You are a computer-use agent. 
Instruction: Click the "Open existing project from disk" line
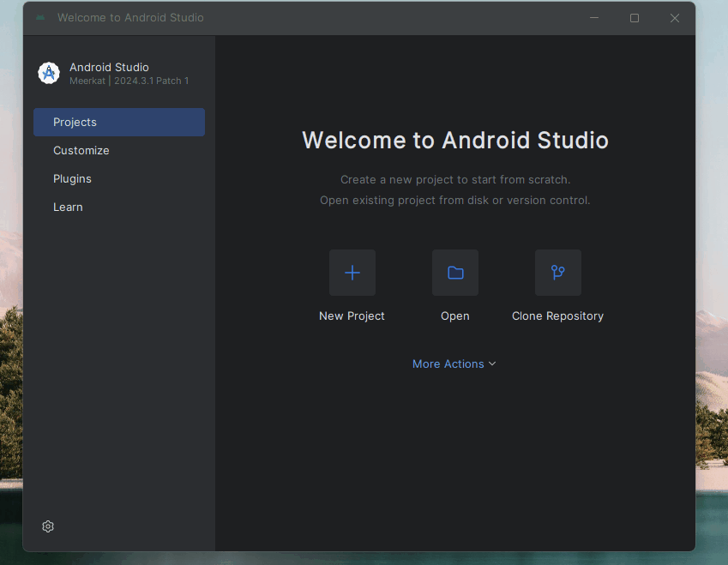point(455,200)
